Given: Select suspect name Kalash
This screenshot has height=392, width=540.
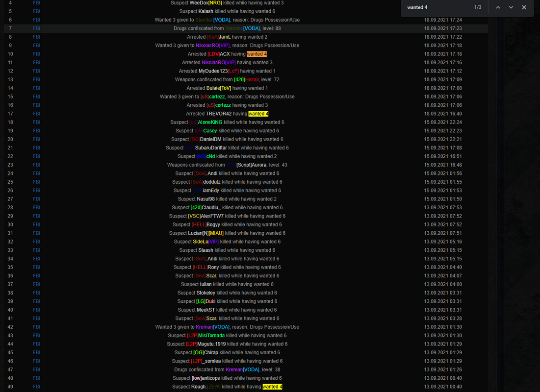Looking at the screenshot, I should pyautogui.click(x=206, y=11).
